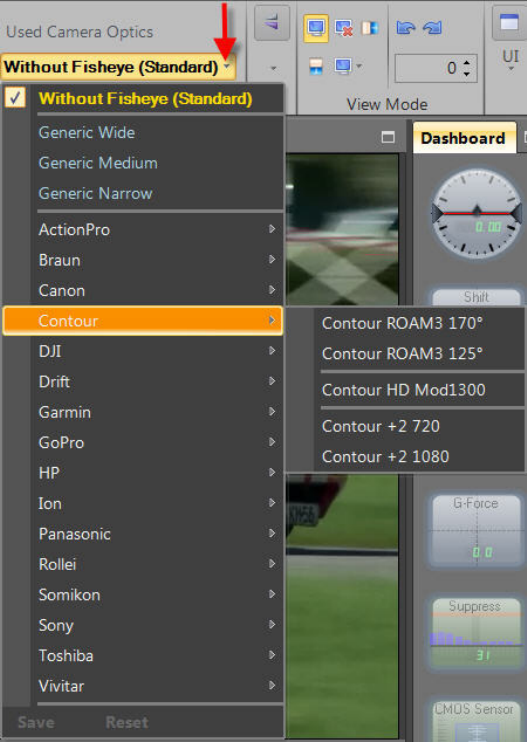Click the UI window layout button

(509, 22)
